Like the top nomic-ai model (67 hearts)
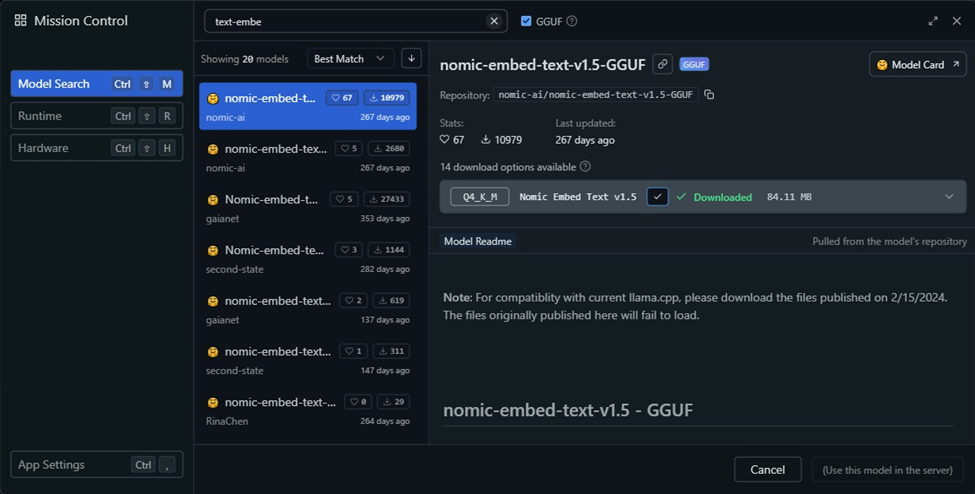 pyautogui.click(x=342, y=98)
